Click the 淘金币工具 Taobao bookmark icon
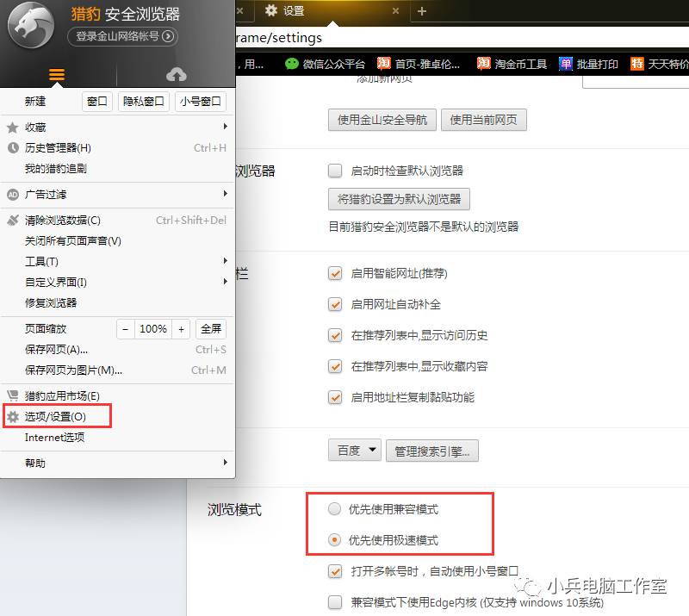The height and width of the screenshot is (616, 689). 485,63
